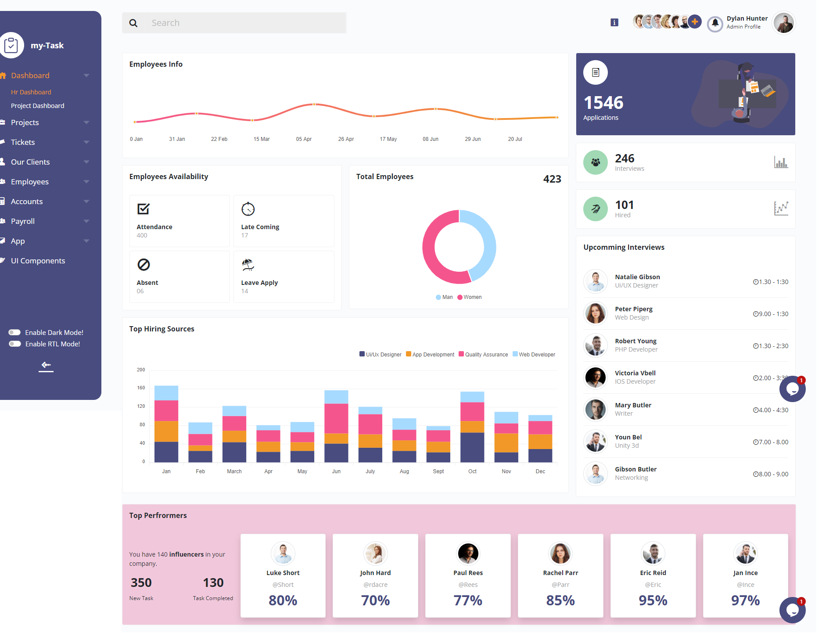Toggle Man series in donut legend

tap(444, 297)
